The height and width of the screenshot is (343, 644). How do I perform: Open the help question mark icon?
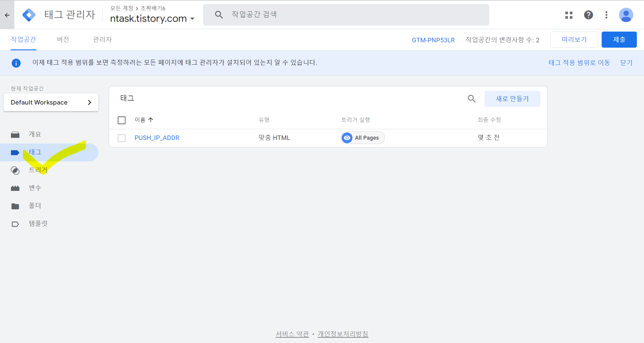click(x=588, y=15)
